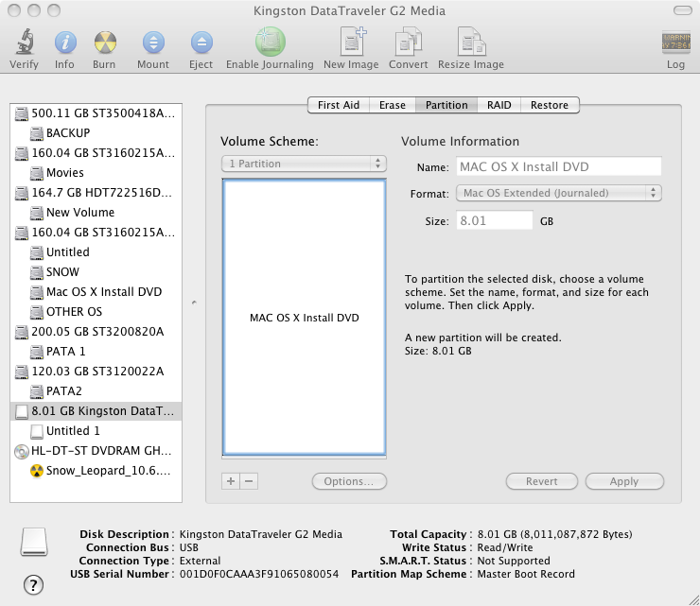The width and height of the screenshot is (700, 606).
Task: Open the Format Mac OS Extended dropdown
Action: pos(558,193)
